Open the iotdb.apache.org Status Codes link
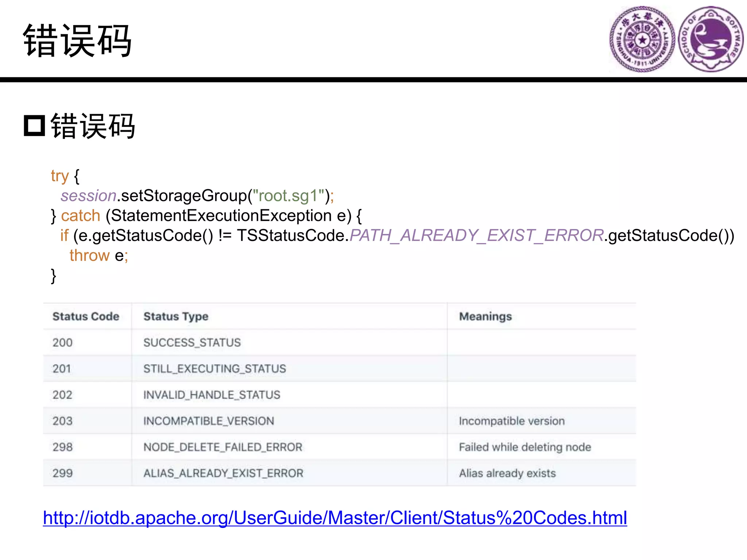The height and width of the screenshot is (560, 747). pyautogui.click(x=335, y=518)
